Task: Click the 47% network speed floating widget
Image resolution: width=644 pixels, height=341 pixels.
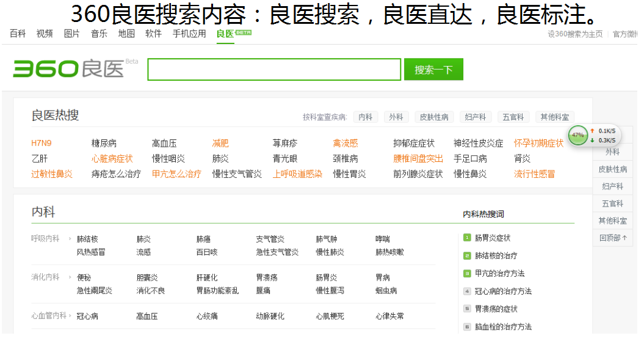Action: [x=594, y=135]
